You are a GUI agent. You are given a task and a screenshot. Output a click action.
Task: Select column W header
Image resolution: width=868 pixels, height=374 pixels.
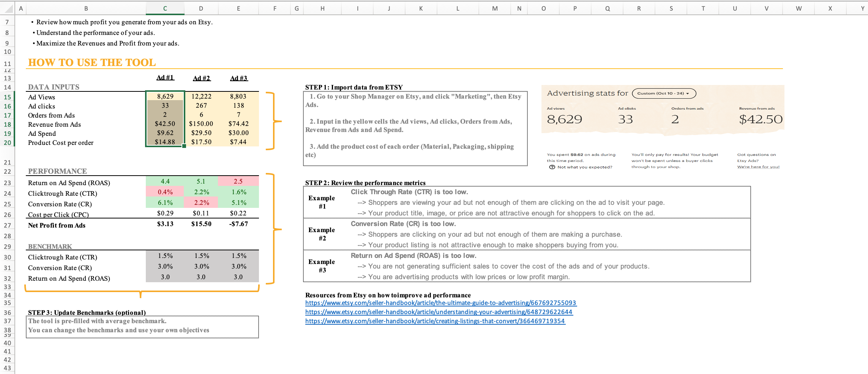point(799,8)
